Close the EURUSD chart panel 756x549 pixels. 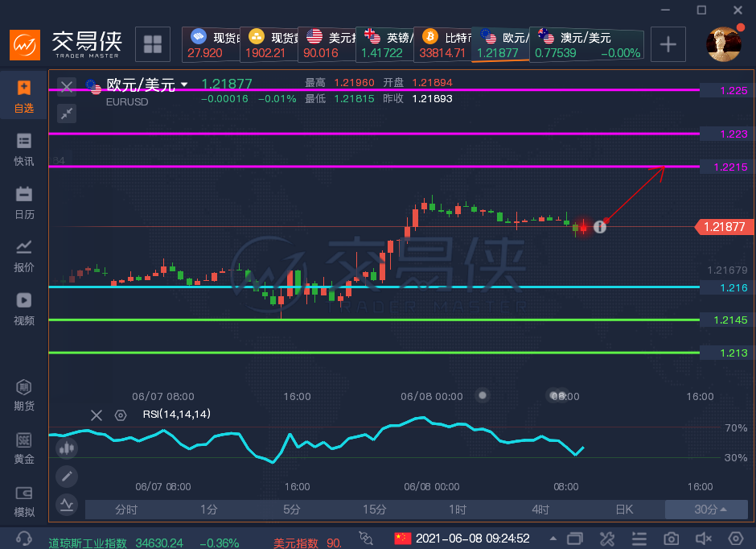coord(67,87)
